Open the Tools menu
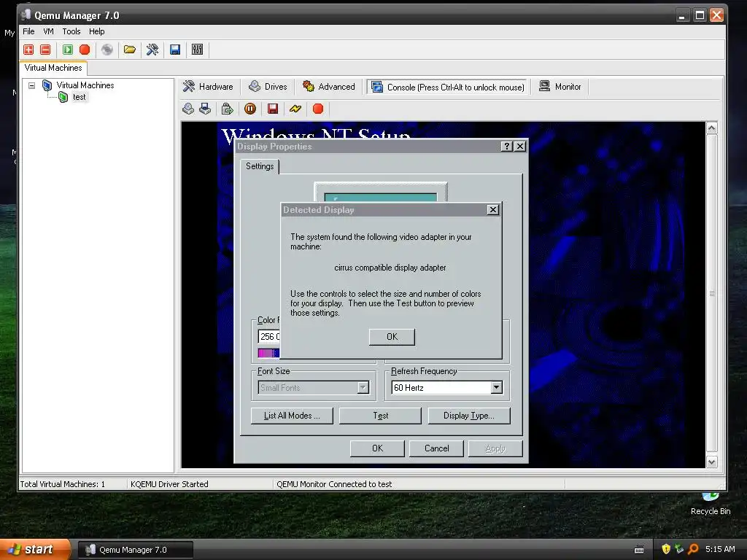 (71, 31)
